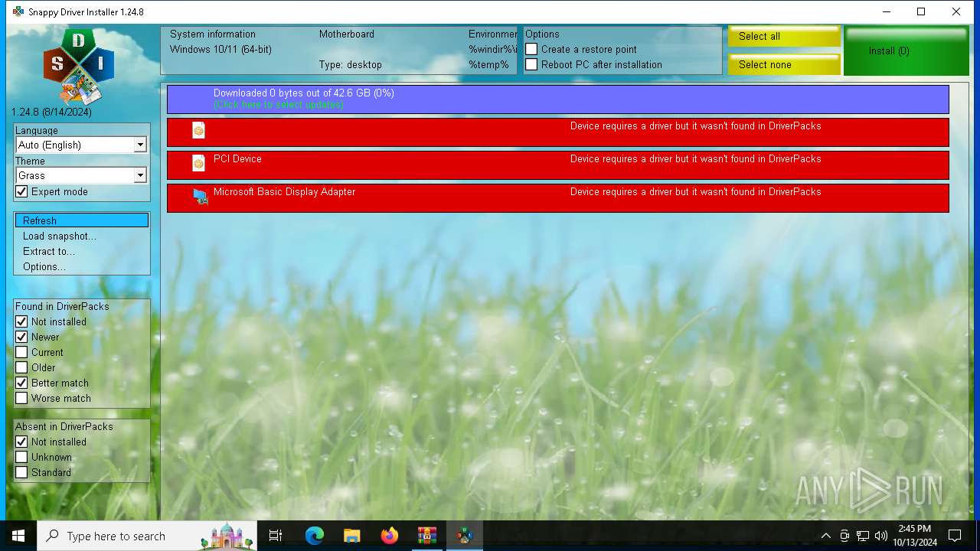Open WinRAR from the taskbar
This screenshot has width=980, height=551.
(426, 536)
